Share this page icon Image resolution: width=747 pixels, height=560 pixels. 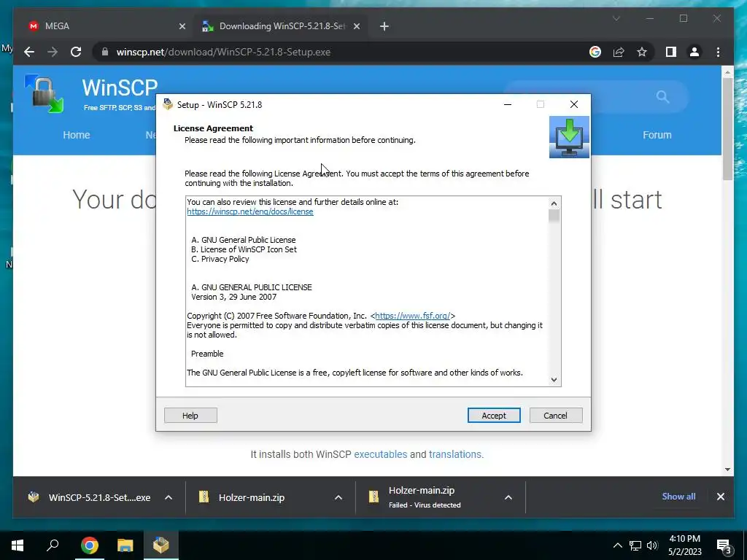[x=619, y=52]
